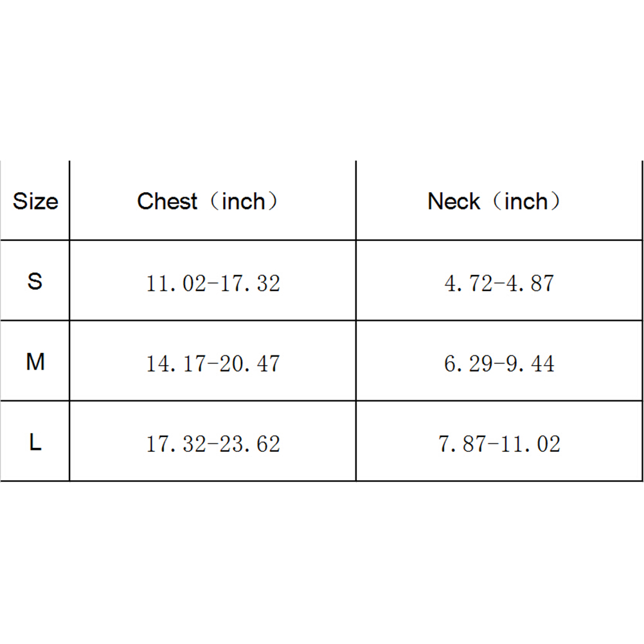Click the 14.17-20.47 chest range cell

(x=213, y=364)
